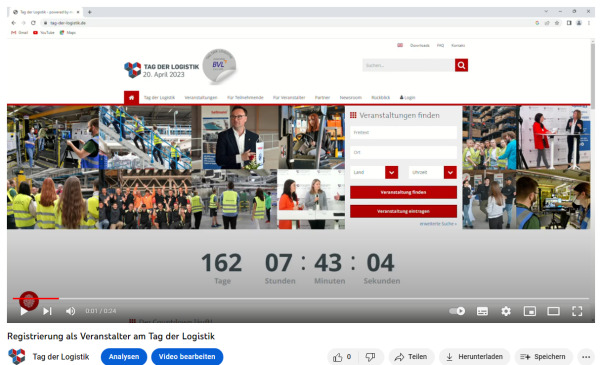The image size is (600, 365).
Task: Click the bookmark star in the recorded address bar
Action: tap(557, 23)
